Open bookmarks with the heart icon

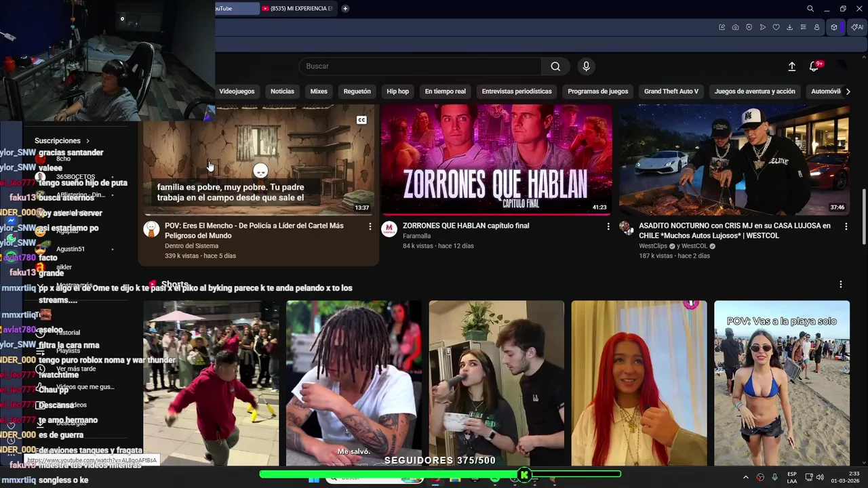(x=776, y=27)
